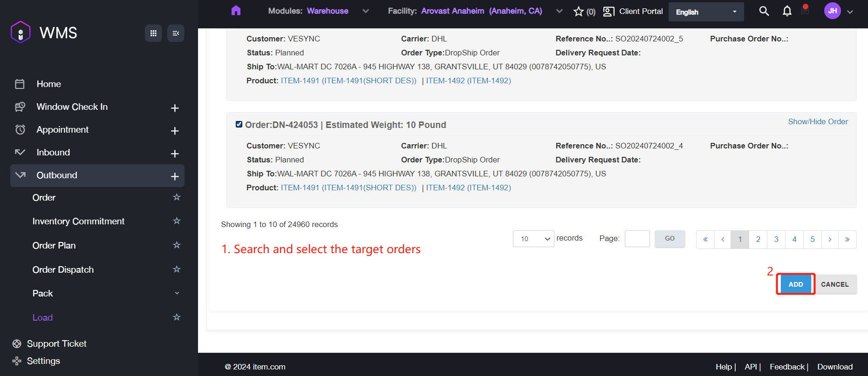868x376 pixels.
Task: Open the records per page dropdown
Action: tap(533, 239)
